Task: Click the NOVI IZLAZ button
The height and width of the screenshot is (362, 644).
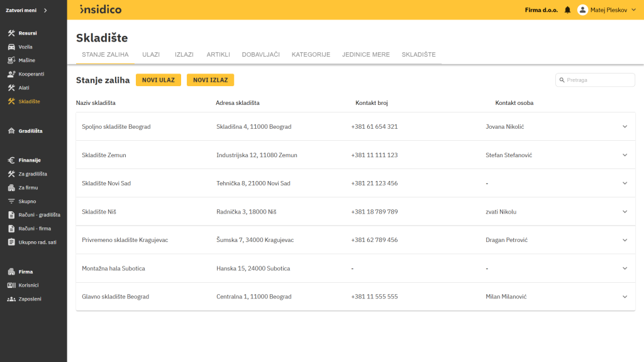Action: click(210, 80)
